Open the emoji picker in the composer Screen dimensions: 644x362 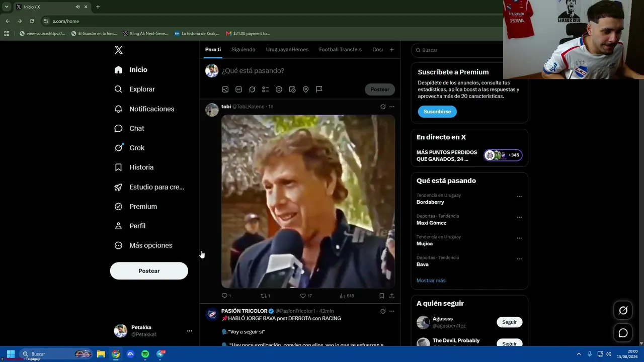(x=279, y=89)
